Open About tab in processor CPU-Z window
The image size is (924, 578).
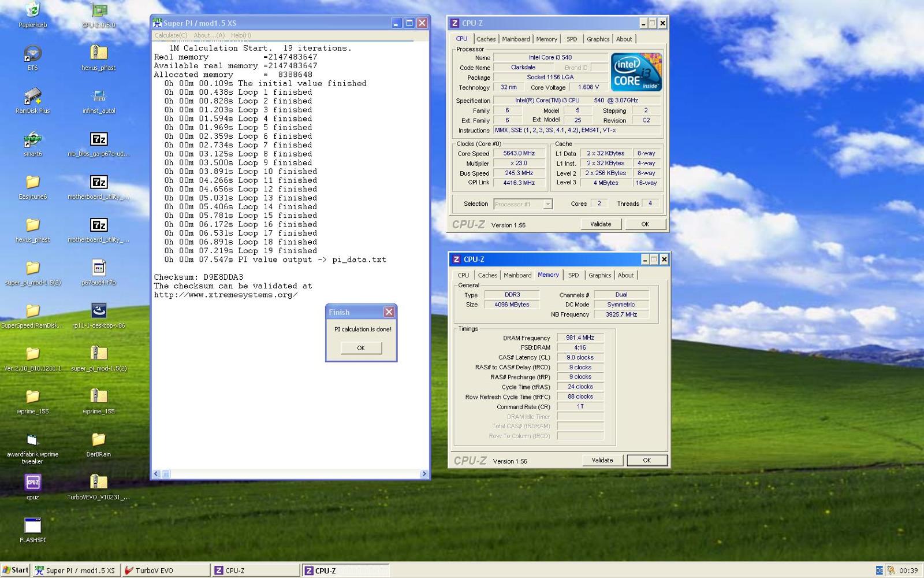pos(624,39)
